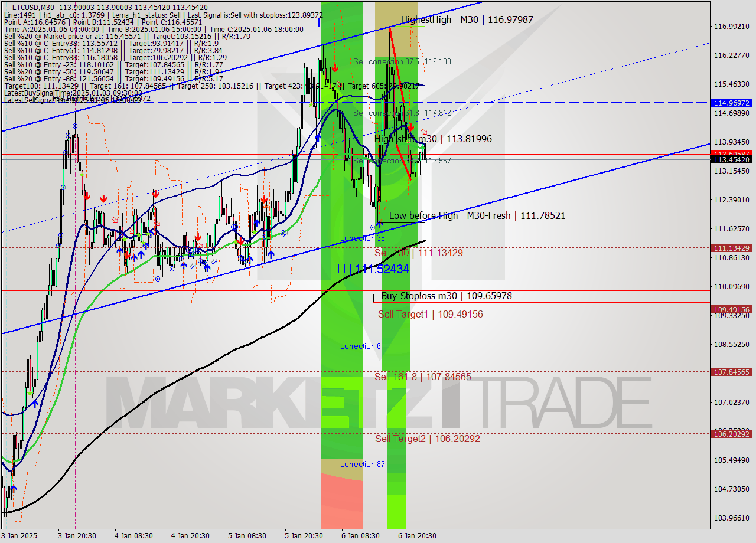Click the red 113.60587 price tag
This screenshot has width=756, height=543.
(x=732, y=153)
